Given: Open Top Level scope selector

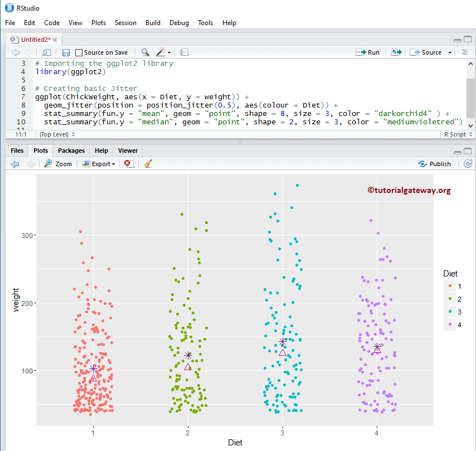Looking at the screenshot, I should pyautogui.click(x=57, y=134).
